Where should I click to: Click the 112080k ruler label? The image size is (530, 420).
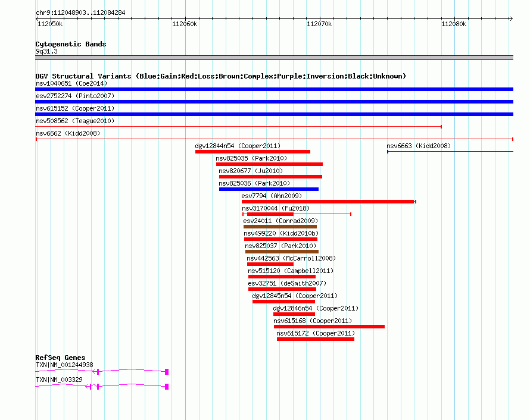click(454, 24)
